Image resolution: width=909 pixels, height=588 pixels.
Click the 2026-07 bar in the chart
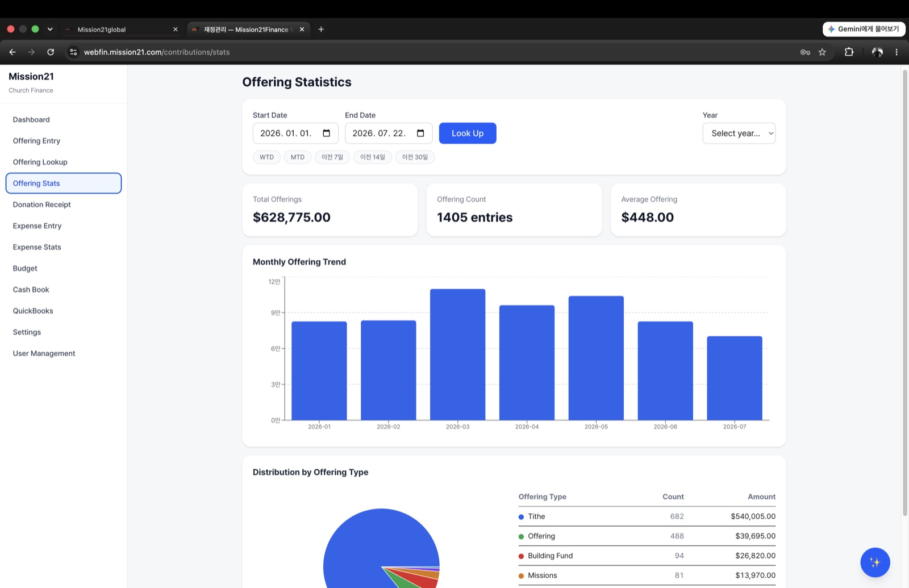[735, 378]
